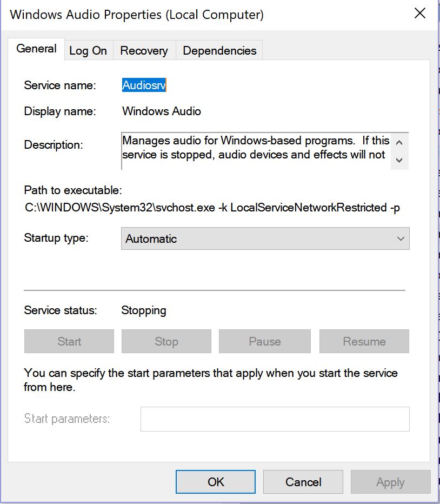Click the Display name label
This screenshot has height=504, width=440.
click(60, 111)
